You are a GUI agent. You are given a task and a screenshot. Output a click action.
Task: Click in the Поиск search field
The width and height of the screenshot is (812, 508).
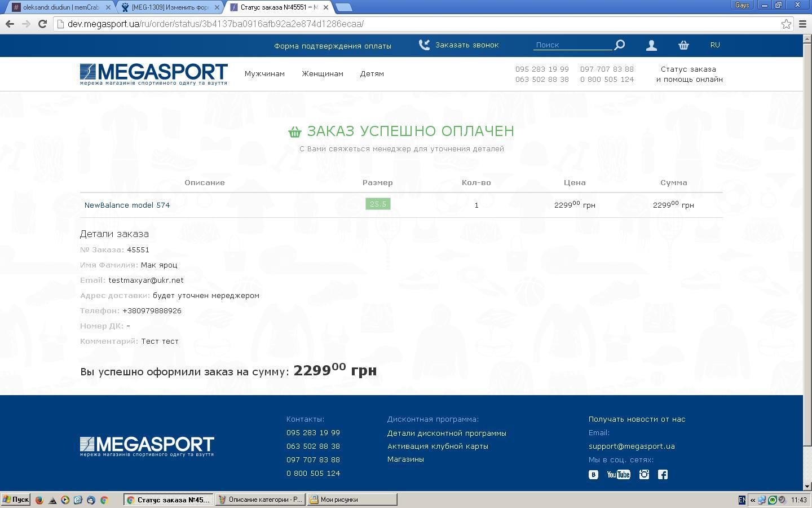572,45
